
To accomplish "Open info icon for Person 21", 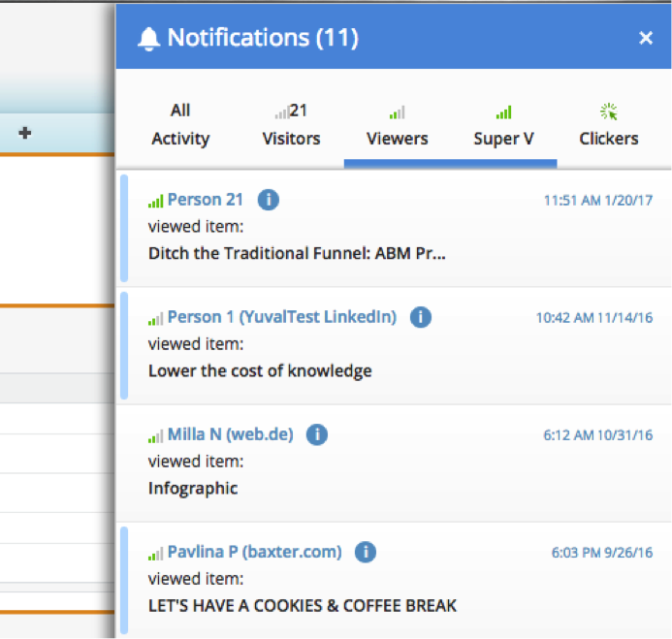I will [x=269, y=200].
